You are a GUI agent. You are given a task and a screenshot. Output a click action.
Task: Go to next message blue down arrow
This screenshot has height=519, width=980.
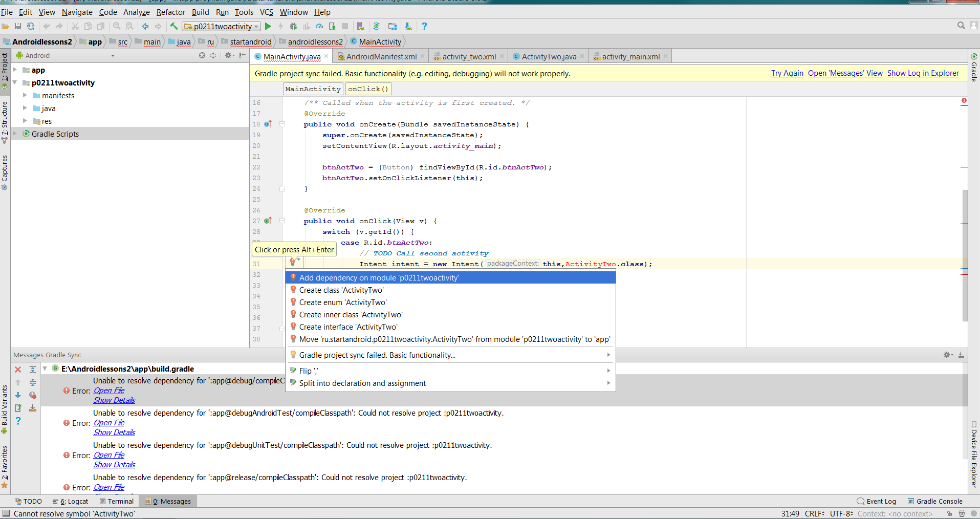(18, 395)
